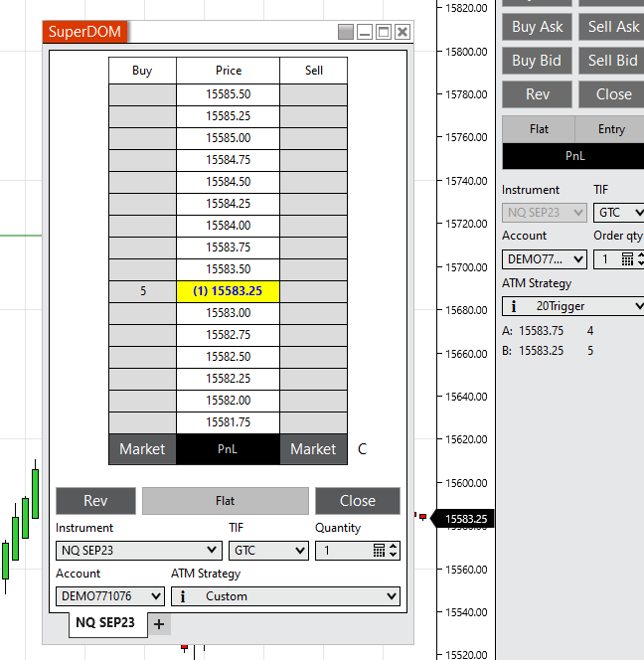Image resolution: width=644 pixels, height=660 pixels.
Task: Click the Close button in SuperDOM
Action: (x=358, y=501)
